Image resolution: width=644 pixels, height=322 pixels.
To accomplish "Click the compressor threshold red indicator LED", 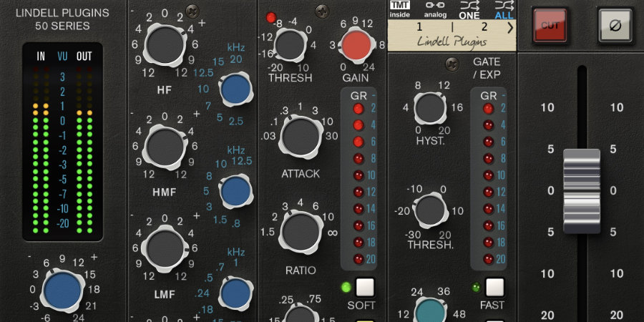I will click(x=271, y=17).
